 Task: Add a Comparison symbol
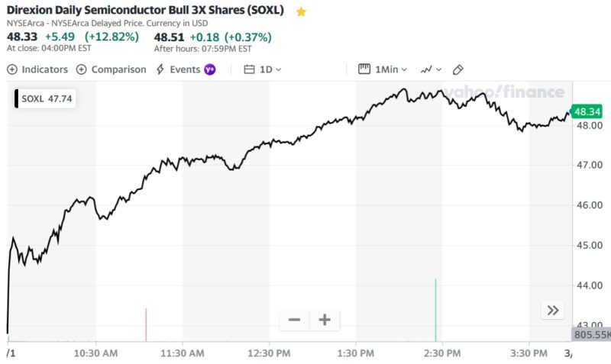pyautogui.click(x=112, y=69)
